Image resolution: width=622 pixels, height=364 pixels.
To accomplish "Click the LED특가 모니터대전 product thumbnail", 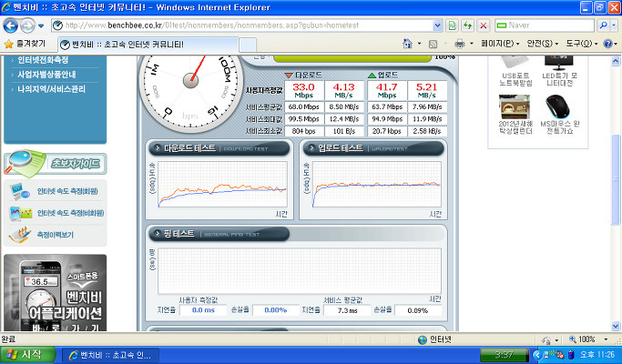I will pyautogui.click(x=559, y=64).
